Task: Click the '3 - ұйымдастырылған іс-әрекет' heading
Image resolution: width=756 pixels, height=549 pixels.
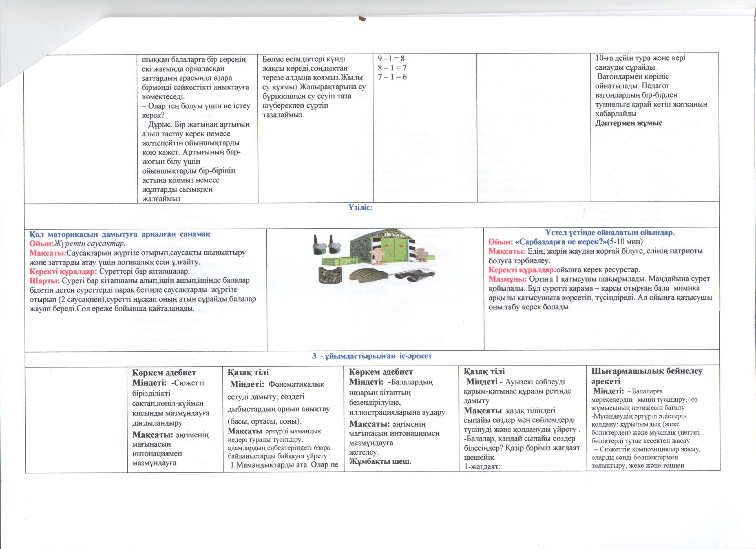Action: pyautogui.click(x=372, y=356)
